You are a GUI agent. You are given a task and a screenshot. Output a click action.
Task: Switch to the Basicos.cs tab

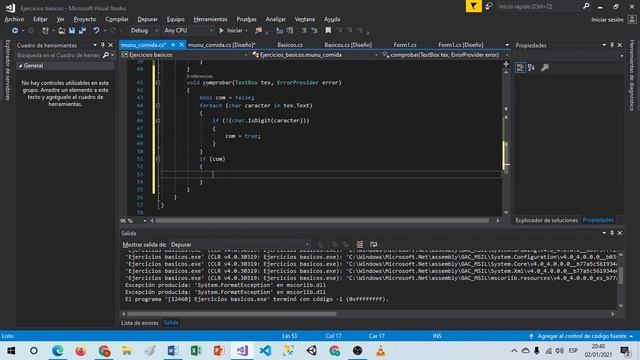click(290, 45)
